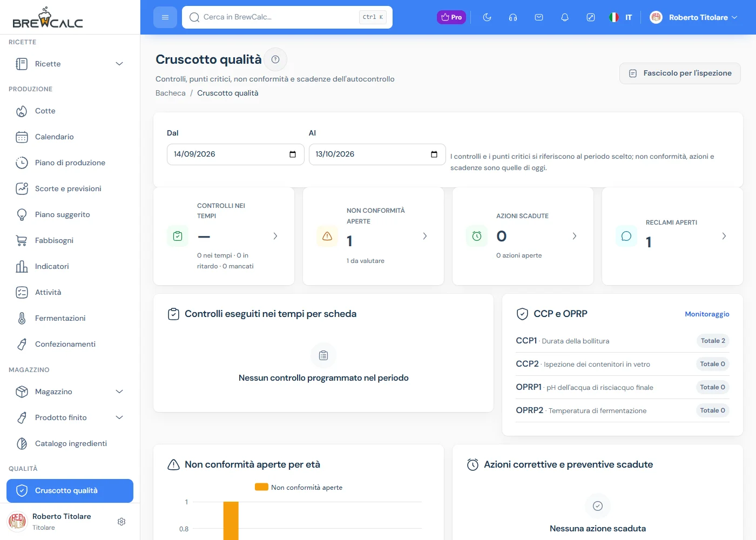Open Catalogo ingredienti in the sidebar

tap(70, 443)
